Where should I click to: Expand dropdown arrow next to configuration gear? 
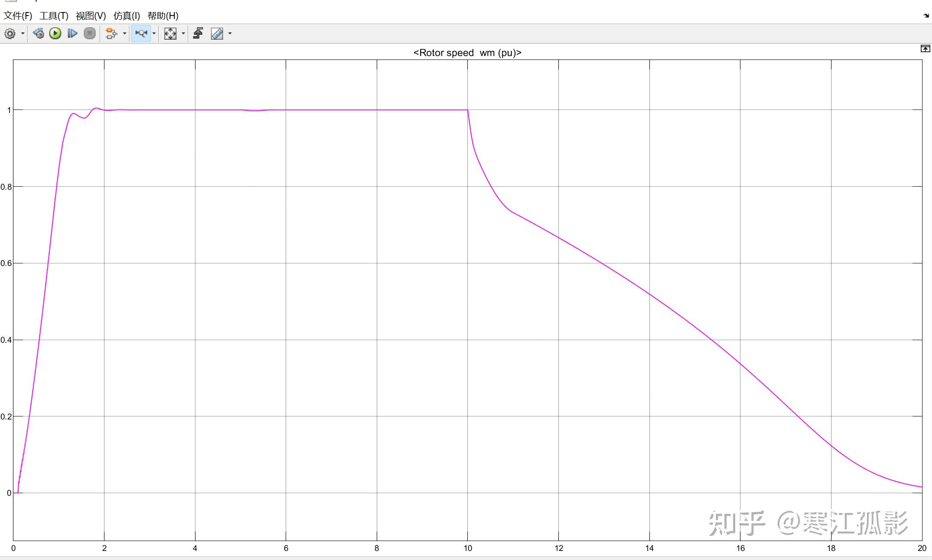click(x=23, y=34)
